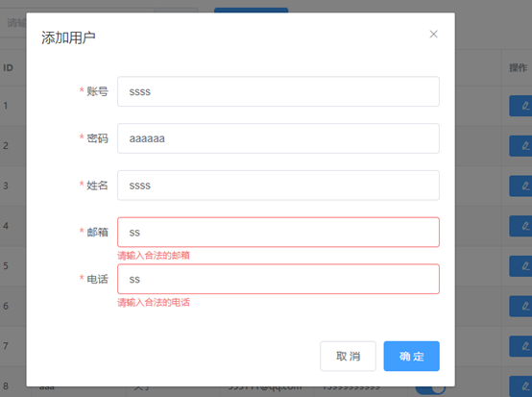This screenshot has height=397, width=532.
Task: Click the ID column header in background table
Action: point(8,68)
